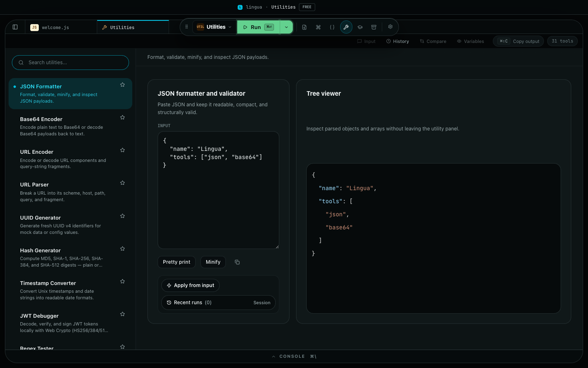Open settings gear in toolbar
This screenshot has width=588, height=368.
point(390,27)
